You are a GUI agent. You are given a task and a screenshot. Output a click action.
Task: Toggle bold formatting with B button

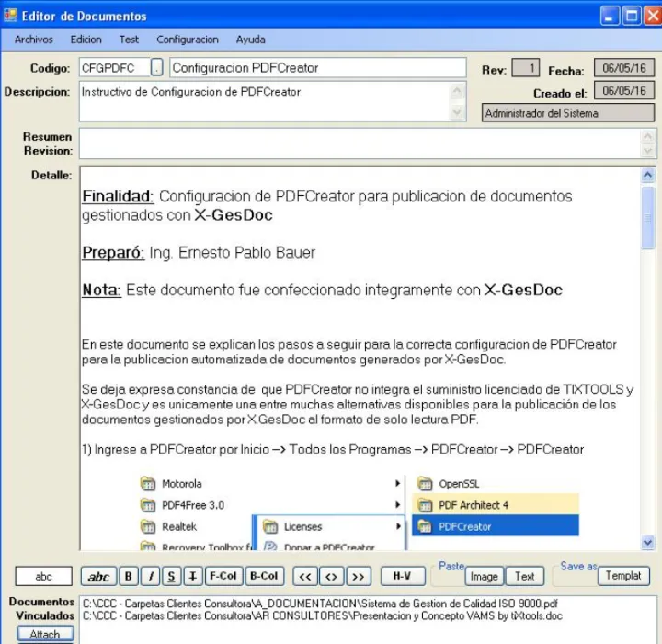[x=128, y=577]
